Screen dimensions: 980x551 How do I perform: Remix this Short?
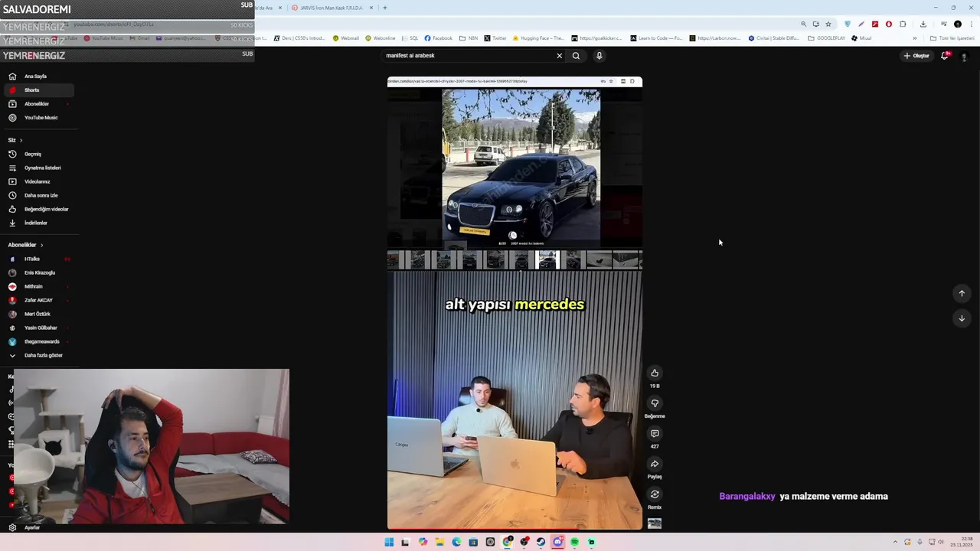(655, 494)
